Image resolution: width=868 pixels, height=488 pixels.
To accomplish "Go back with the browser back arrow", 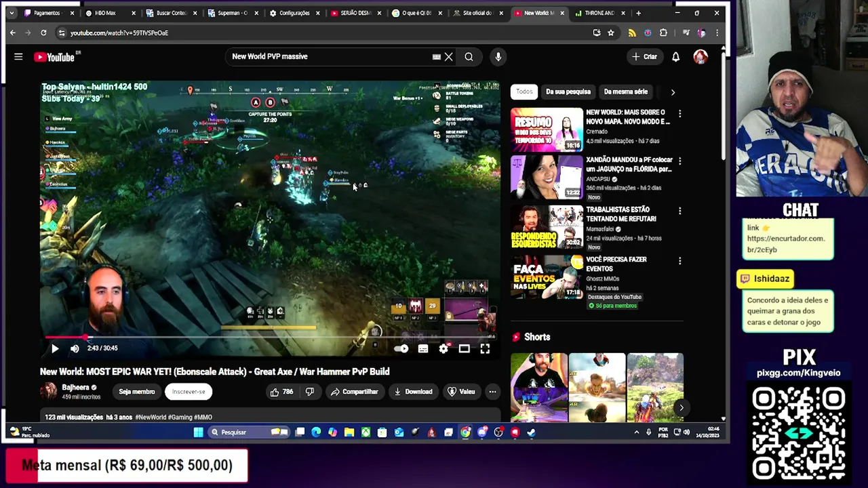I will (13, 33).
